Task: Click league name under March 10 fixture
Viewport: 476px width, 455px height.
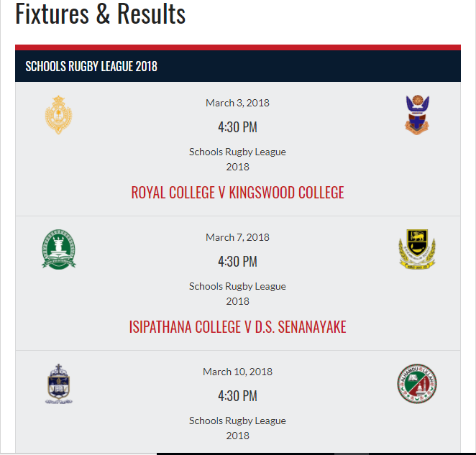Action: 238,428
